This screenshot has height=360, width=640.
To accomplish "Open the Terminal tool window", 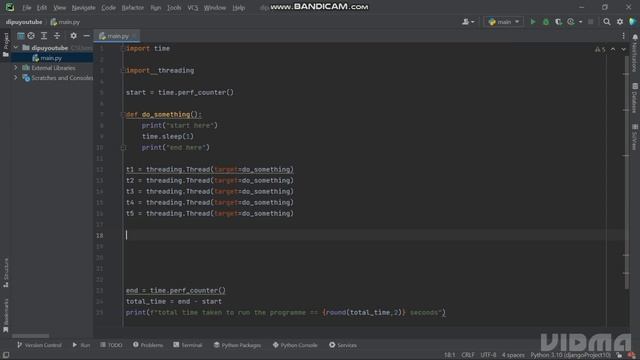I will [x=188, y=345].
